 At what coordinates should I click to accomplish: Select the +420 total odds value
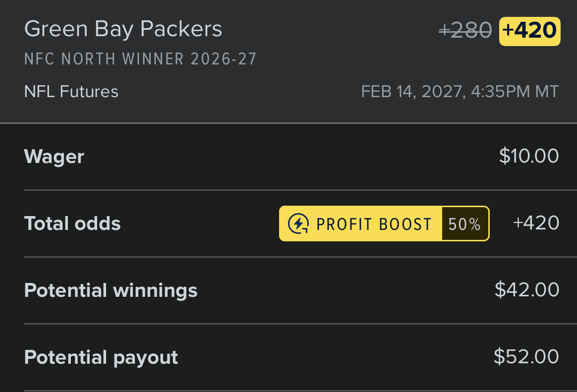pos(536,223)
